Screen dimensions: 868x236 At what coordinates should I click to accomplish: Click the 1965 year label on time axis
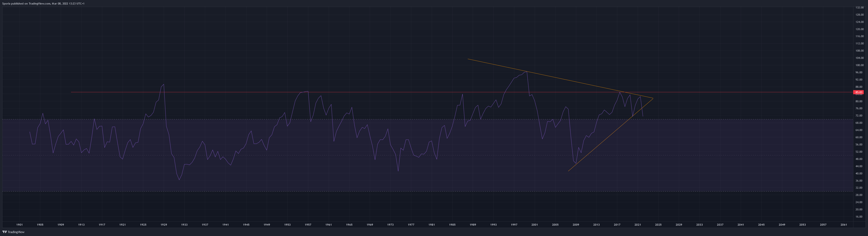tap(349, 224)
